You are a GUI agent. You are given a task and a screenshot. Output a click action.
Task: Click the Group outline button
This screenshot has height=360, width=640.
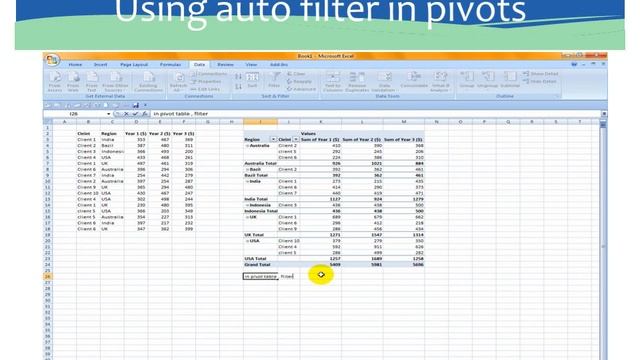point(467,80)
